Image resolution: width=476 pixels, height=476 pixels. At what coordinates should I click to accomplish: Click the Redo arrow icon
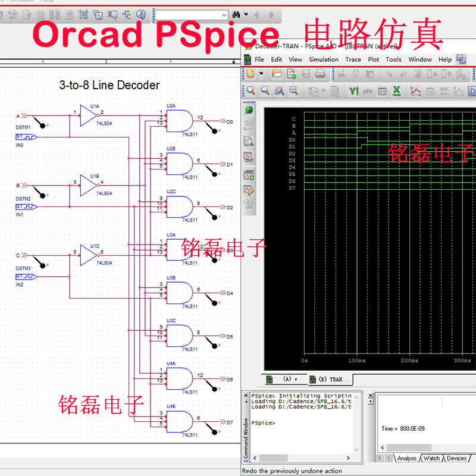(403, 74)
